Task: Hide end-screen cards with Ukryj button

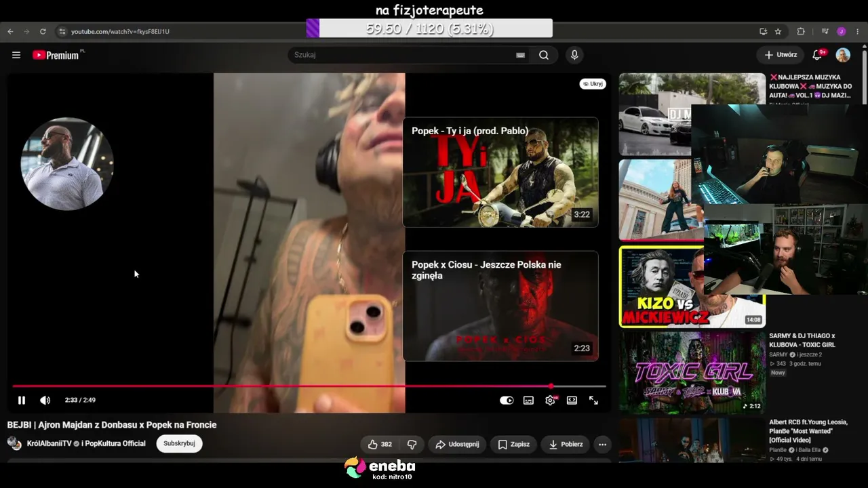Action: coord(593,84)
